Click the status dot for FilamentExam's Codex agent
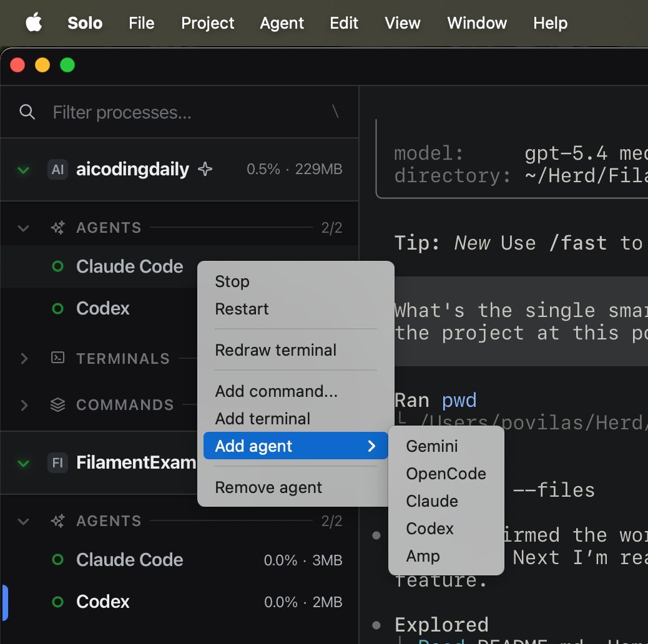The width and height of the screenshot is (648, 644). [57, 601]
